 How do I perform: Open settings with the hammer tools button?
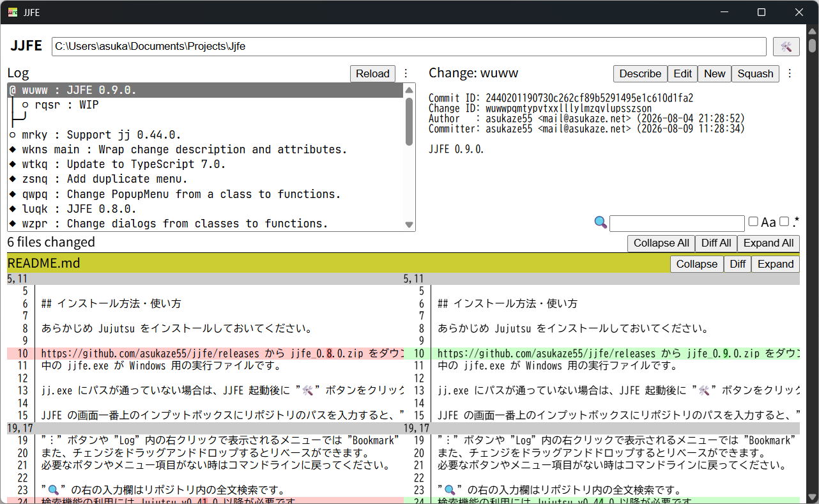click(786, 47)
